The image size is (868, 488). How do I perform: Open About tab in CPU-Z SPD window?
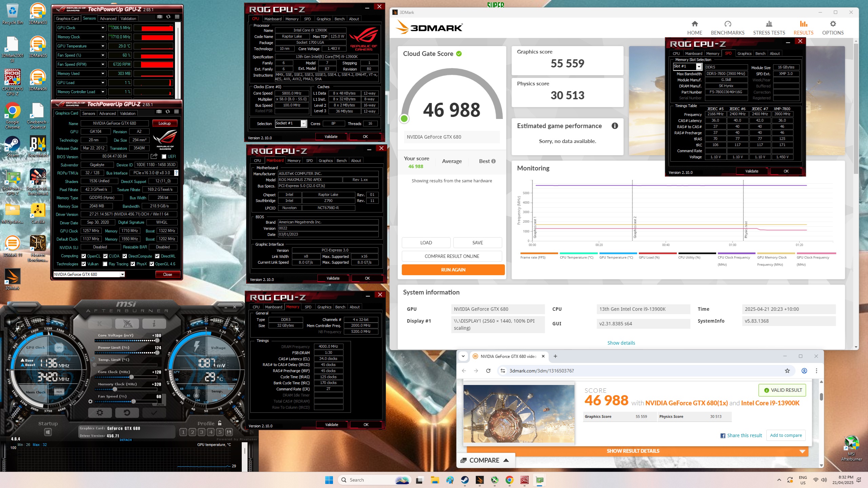[775, 54]
